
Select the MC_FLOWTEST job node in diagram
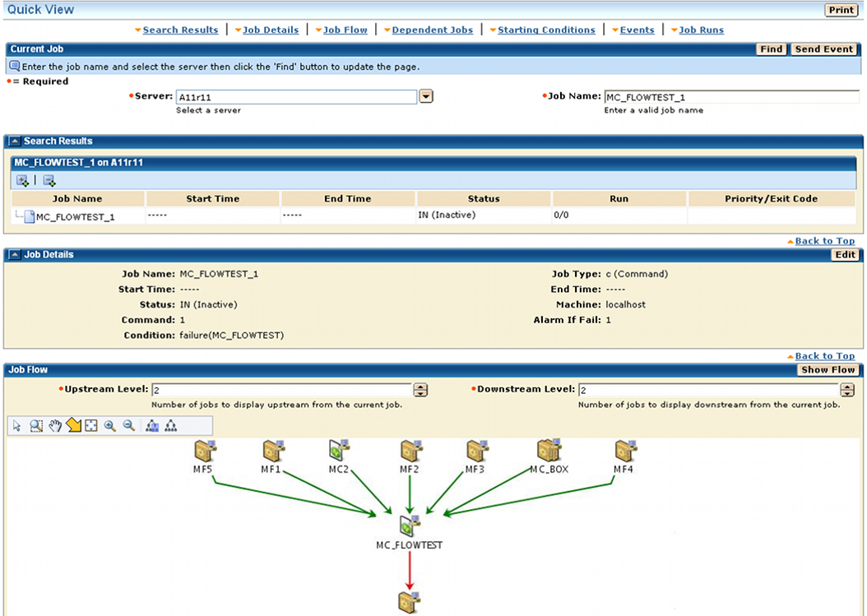(410, 526)
